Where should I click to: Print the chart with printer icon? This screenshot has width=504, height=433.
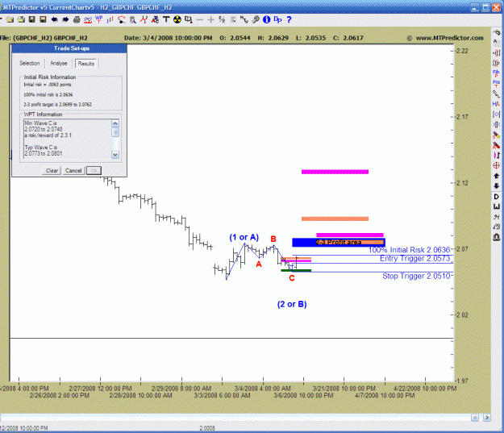77,20
